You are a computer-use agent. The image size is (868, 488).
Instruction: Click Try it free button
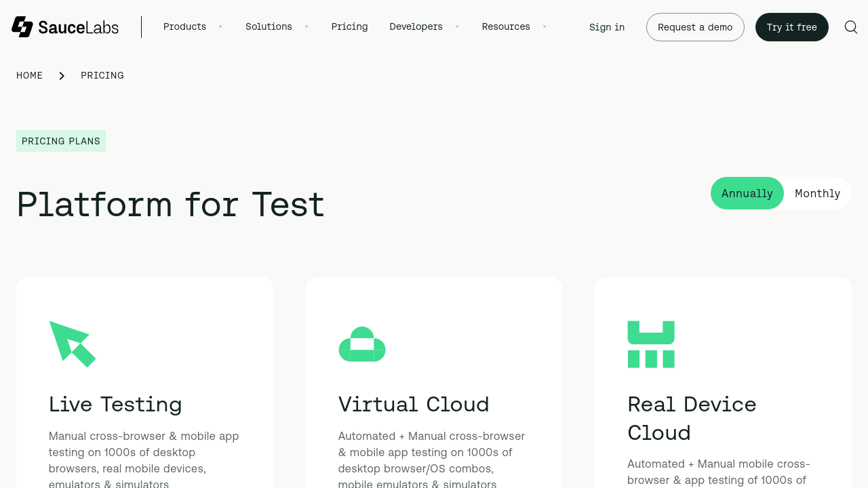(792, 27)
